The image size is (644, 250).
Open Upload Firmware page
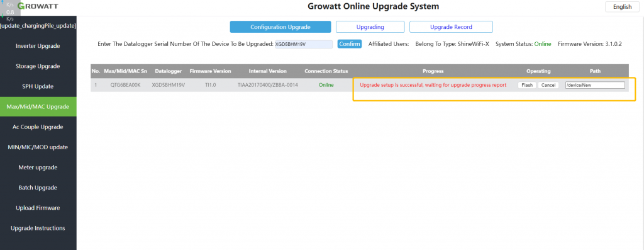(38, 208)
